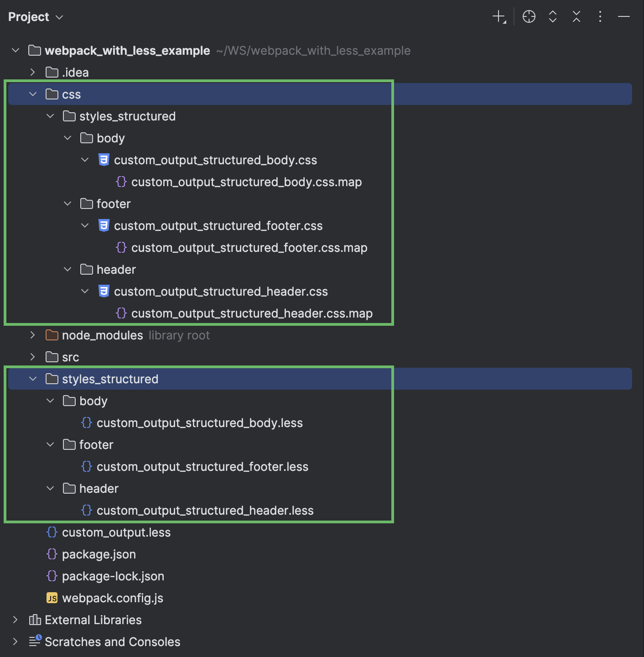Click the plus icon to add new file
Screen dimensions: 644x657
(x=498, y=16)
